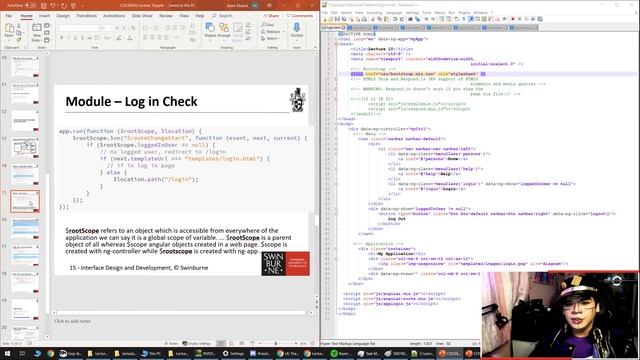Collapse the <head> fold marker in Notepad++

pos(336,44)
